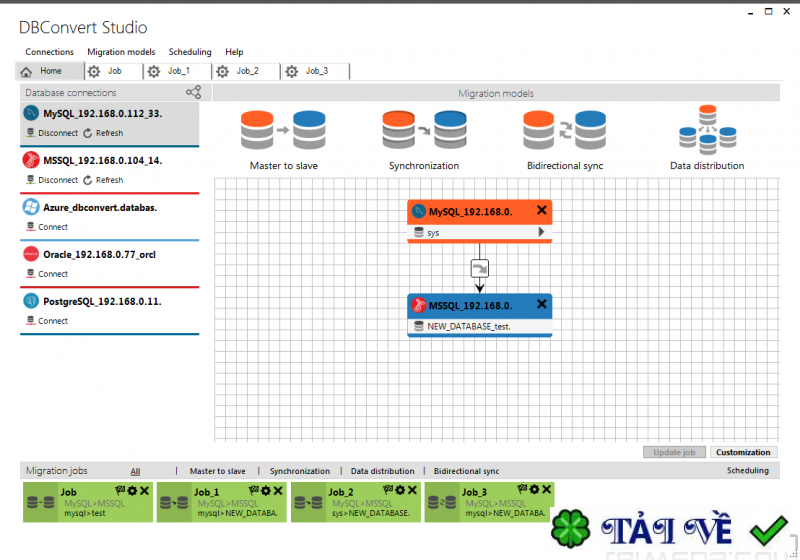
Task: Select the Job card database icon
Action: tap(41, 502)
